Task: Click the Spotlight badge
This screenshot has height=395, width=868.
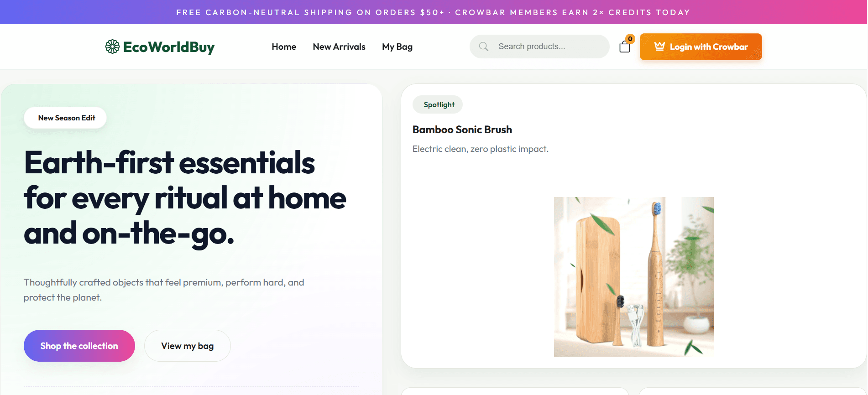Action: [438, 104]
